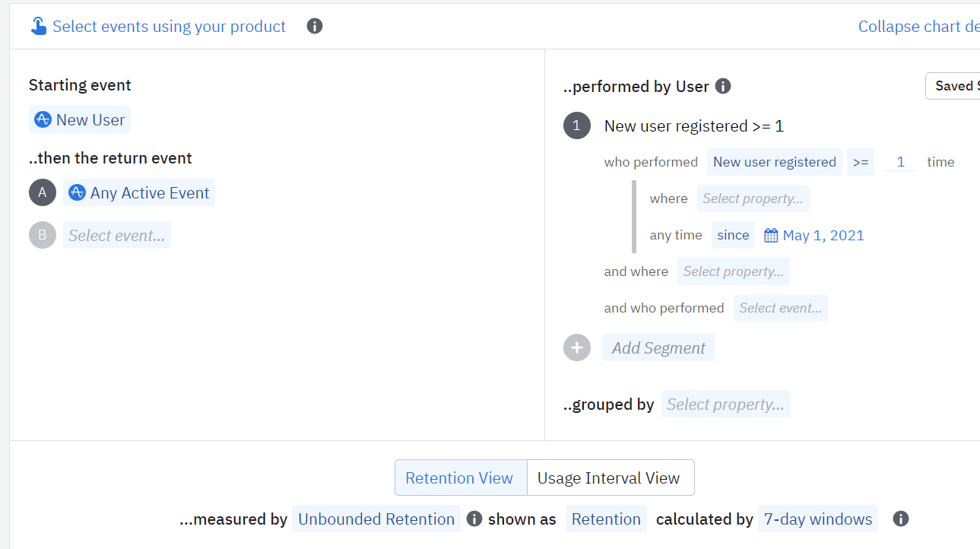The width and height of the screenshot is (980, 549).
Task: Click the hand pointer icon in header
Action: click(x=39, y=27)
